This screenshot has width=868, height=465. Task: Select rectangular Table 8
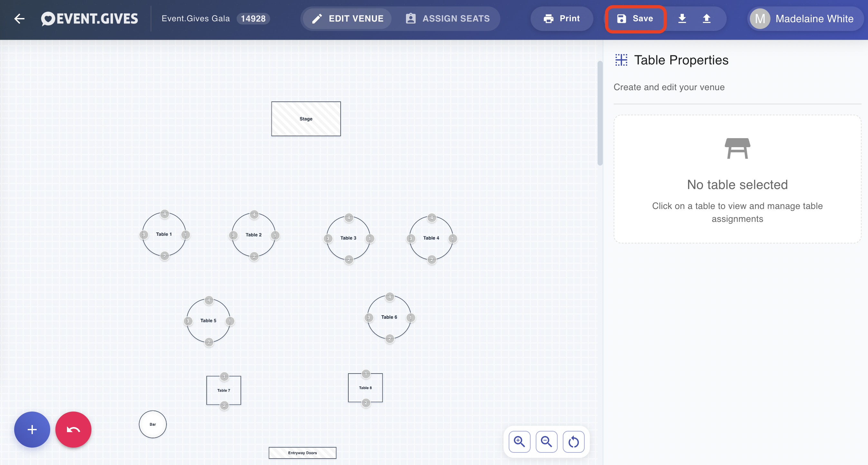365,387
